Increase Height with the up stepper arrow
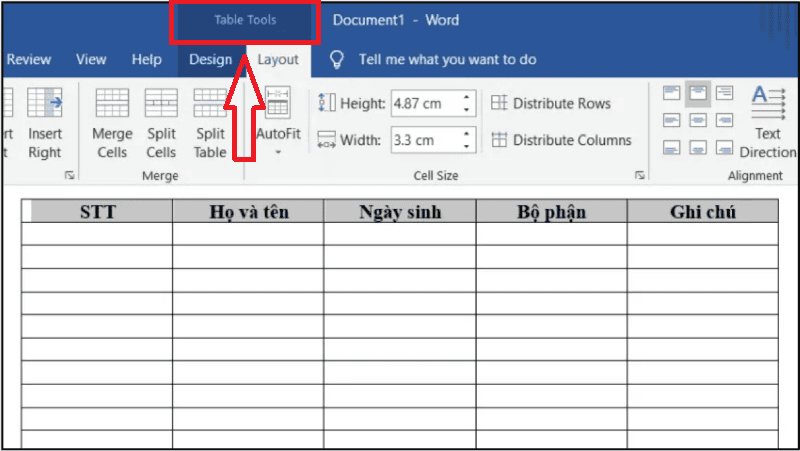 pyautogui.click(x=466, y=97)
